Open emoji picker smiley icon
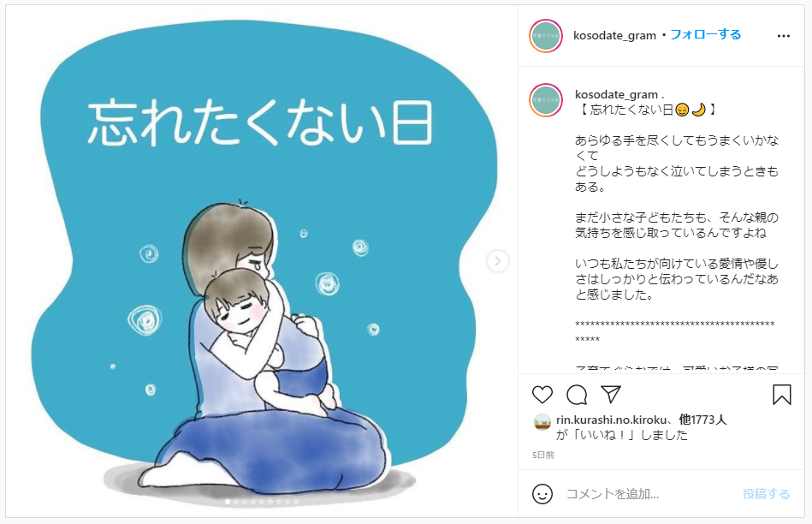 (x=542, y=494)
